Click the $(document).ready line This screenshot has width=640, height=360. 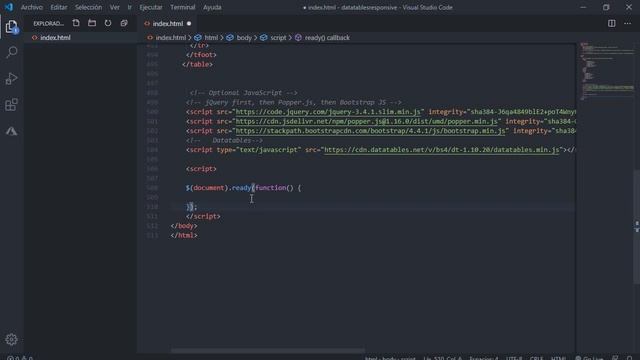pos(243,188)
